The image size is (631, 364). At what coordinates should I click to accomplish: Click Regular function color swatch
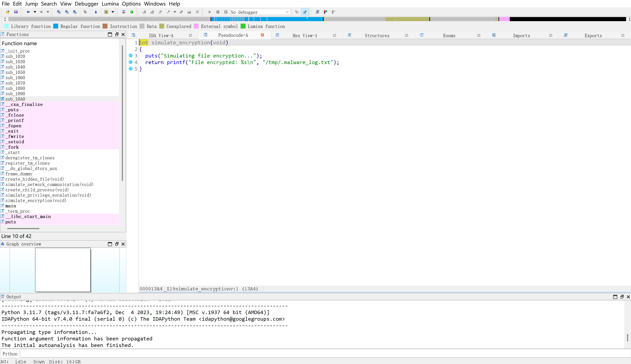(x=56, y=26)
